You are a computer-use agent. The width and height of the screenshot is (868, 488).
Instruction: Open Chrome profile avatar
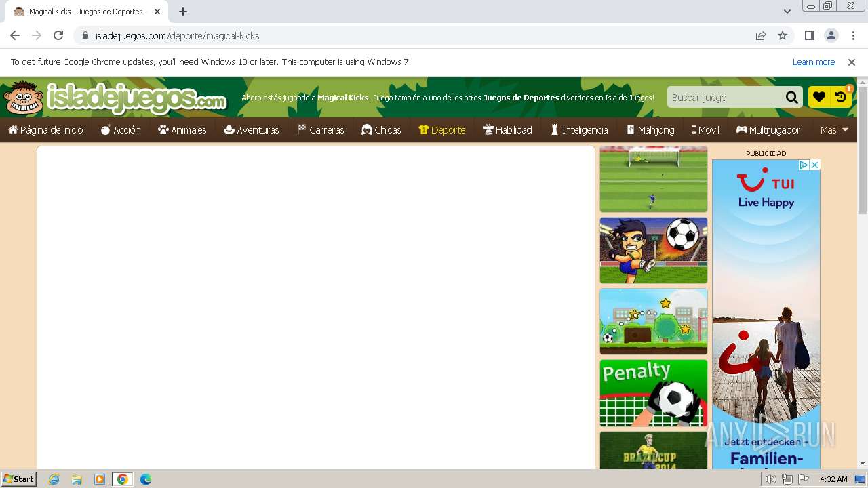pos(831,35)
